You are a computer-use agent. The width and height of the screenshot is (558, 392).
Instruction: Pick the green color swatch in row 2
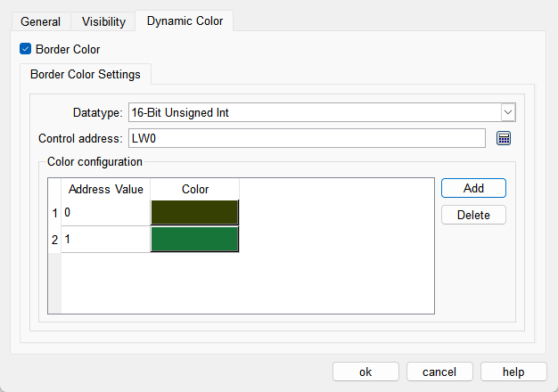[x=194, y=240]
